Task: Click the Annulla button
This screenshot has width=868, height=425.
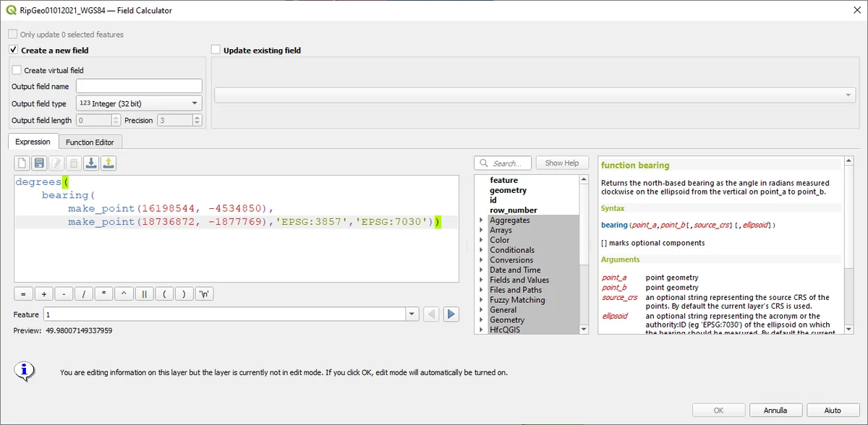Action: (775, 410)
